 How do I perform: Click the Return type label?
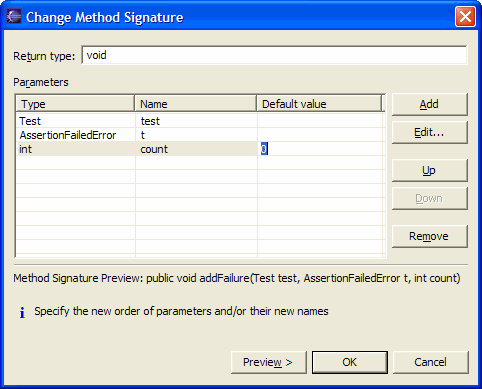coord(44,56)
